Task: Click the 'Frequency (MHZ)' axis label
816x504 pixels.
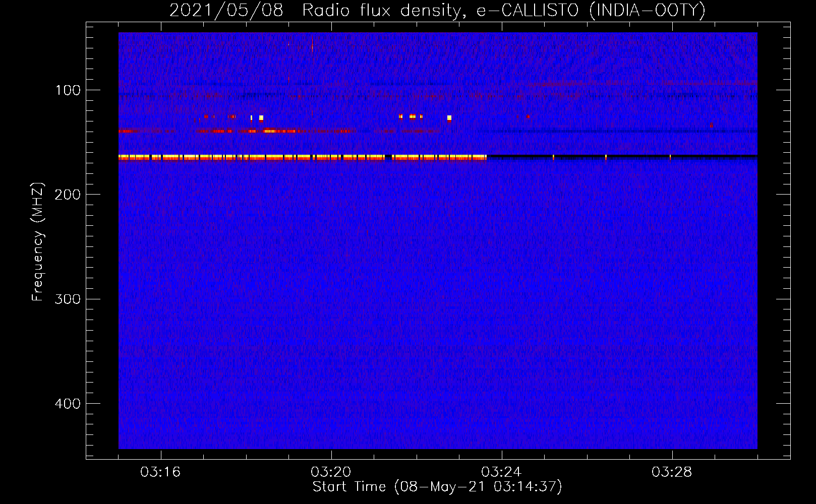Action: (x=38, y=242)
